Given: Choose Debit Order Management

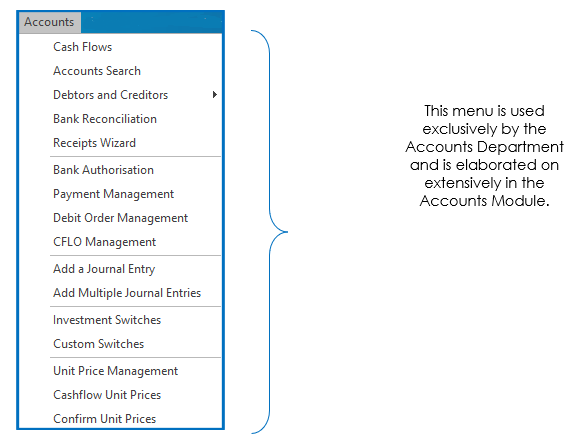Looking at the screenshot, I should tap(121, 218).
